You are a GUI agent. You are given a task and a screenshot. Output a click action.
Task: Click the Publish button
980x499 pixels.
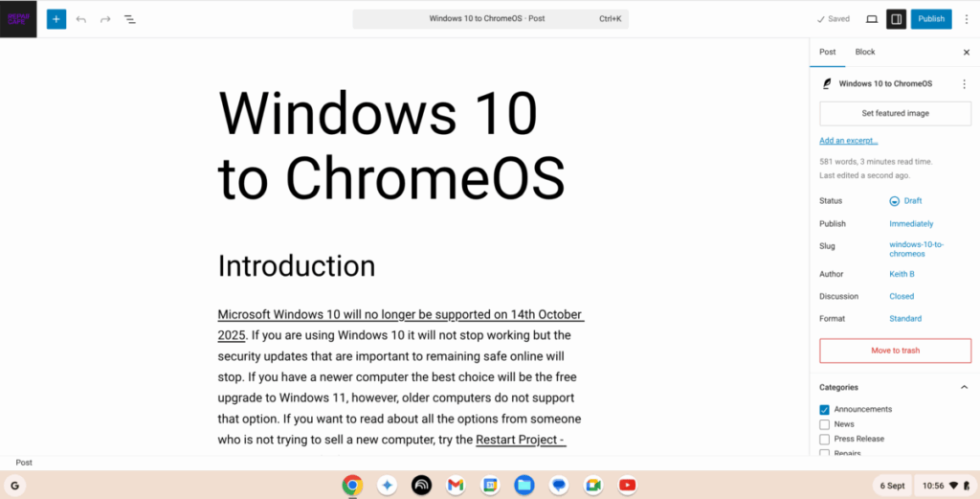(931, 19)
